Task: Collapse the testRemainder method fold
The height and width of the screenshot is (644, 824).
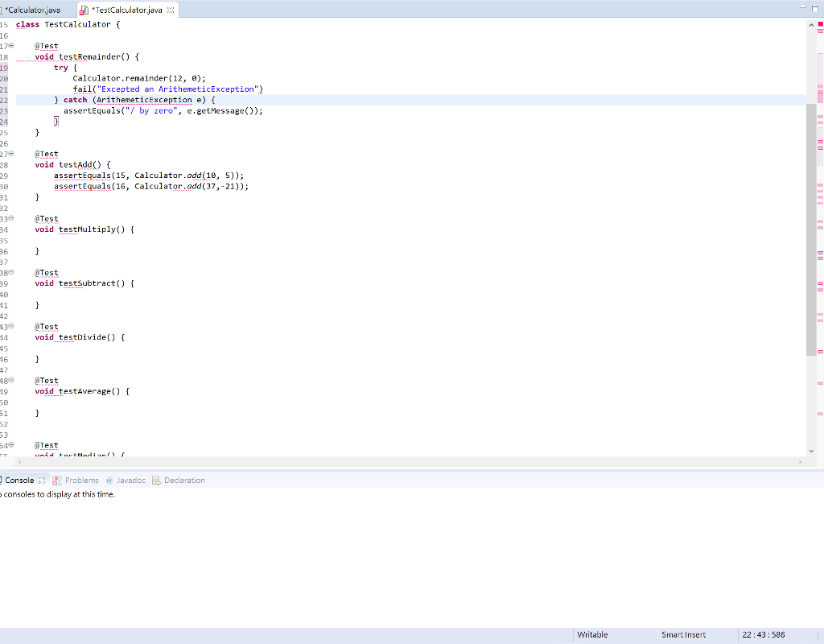Action: click(10, 46)
